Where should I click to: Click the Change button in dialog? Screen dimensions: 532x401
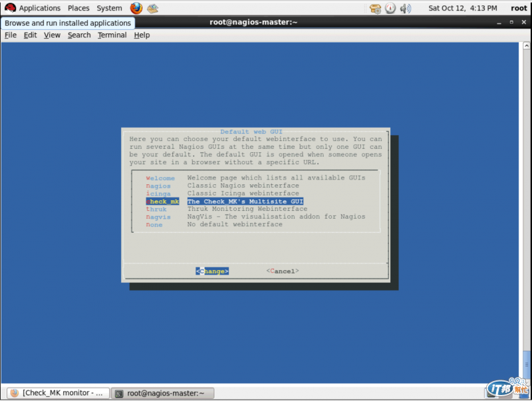point(212,271)
